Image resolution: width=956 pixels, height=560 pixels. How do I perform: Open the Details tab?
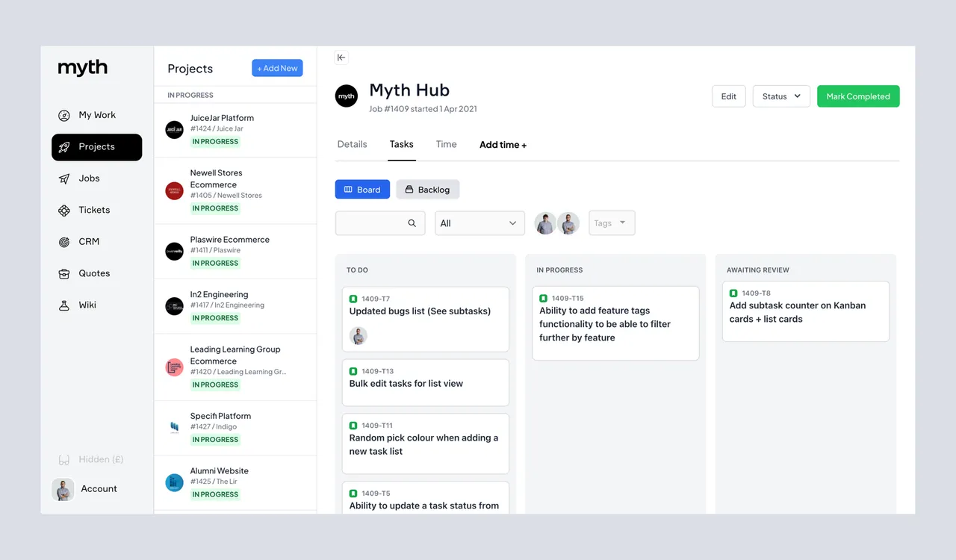352,144
